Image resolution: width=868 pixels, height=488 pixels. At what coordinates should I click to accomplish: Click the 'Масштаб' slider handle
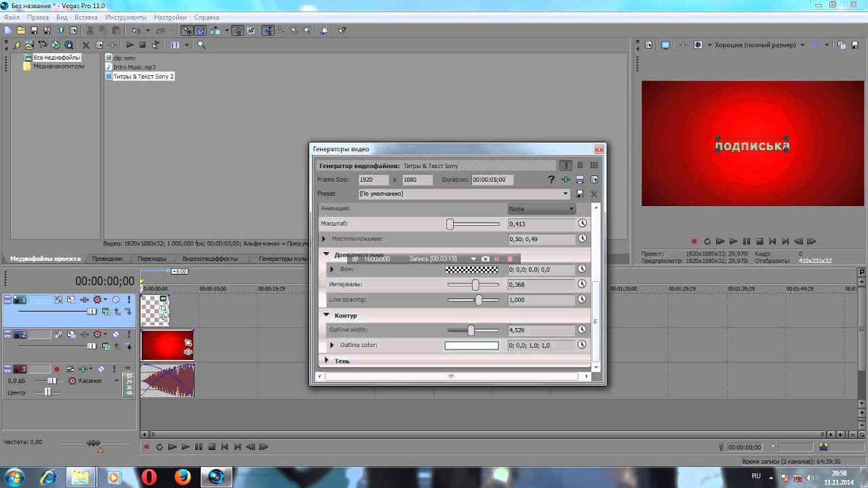point(450,224)
